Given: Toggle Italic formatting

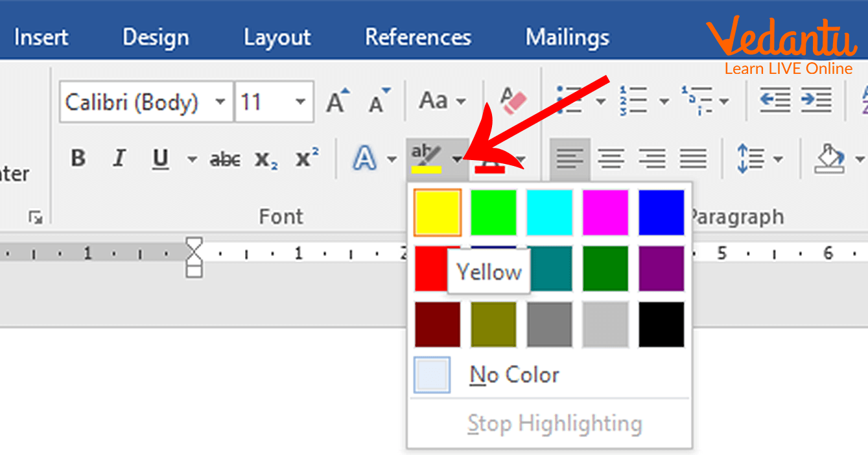Looking at the screenshot, I should 119,159.
